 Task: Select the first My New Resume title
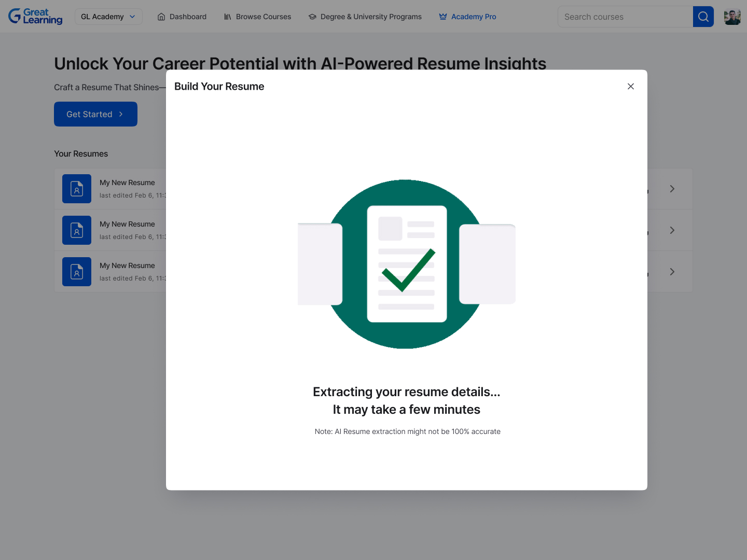coord(127,183)
